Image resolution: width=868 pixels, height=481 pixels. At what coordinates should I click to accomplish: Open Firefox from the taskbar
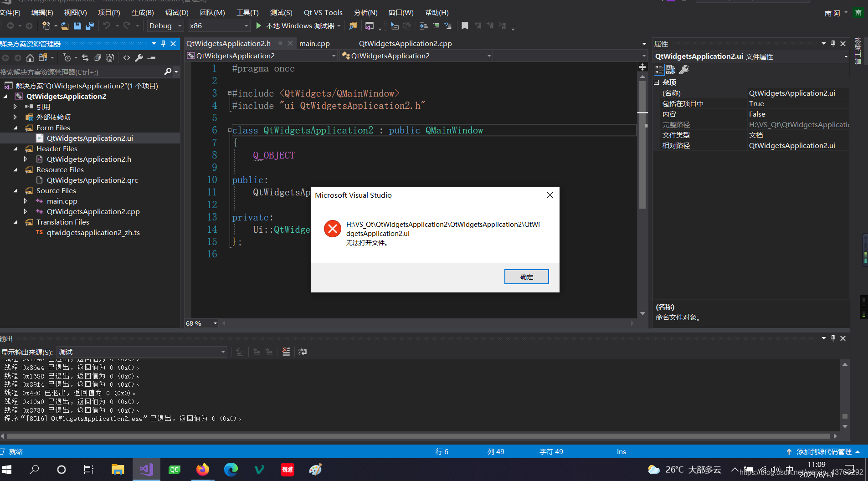203,470
